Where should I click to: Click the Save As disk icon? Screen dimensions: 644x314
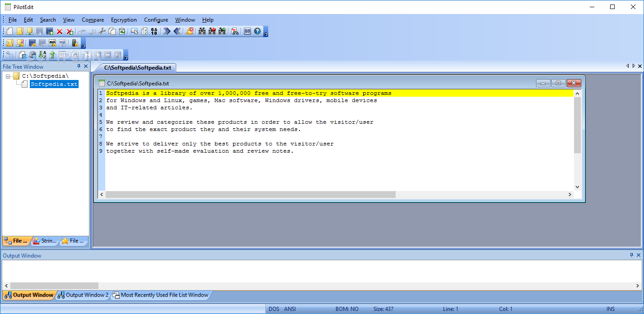coord(50,31)
